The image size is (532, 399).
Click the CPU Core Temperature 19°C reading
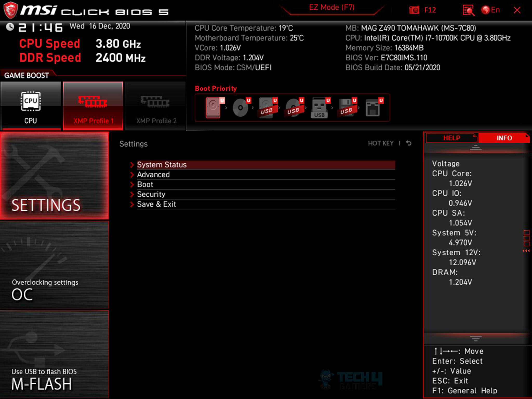pos(244,28)
